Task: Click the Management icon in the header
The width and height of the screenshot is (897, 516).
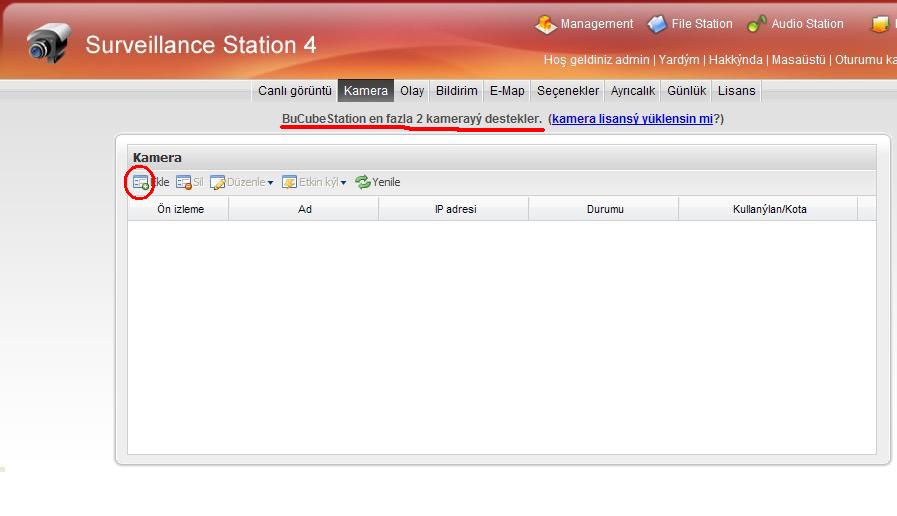Action: click(545, 24)
